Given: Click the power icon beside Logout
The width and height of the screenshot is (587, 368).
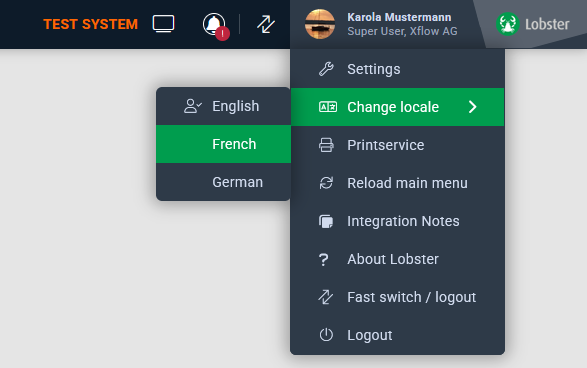Looking at the screenshot, I should point(326,335).
